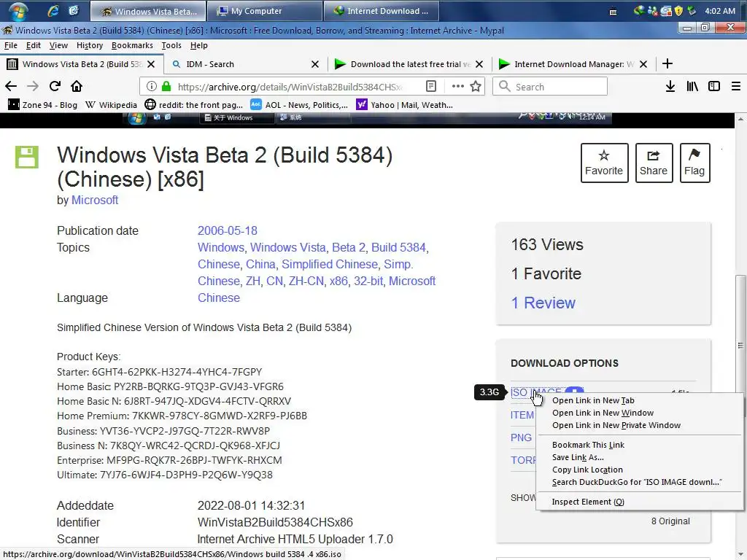The width and height of the screenshot is (747, 560).
Task: Click the Microsoft author link
Action: [x=95, y=200]
